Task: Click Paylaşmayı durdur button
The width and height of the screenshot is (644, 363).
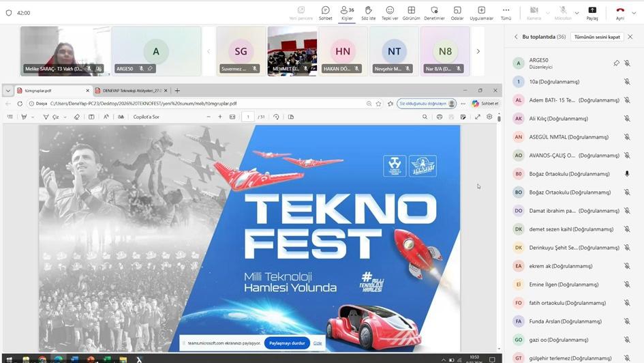Action: 286,343
